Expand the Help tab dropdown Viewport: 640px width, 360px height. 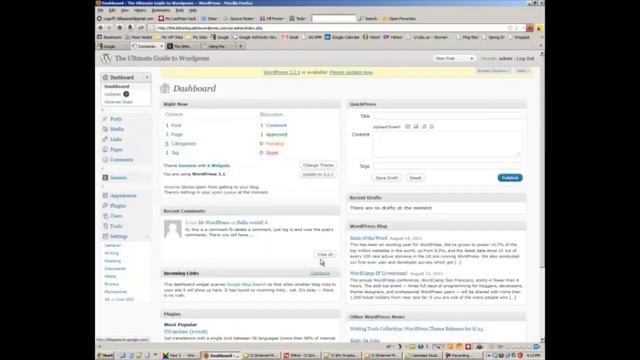tap(522, 71)
